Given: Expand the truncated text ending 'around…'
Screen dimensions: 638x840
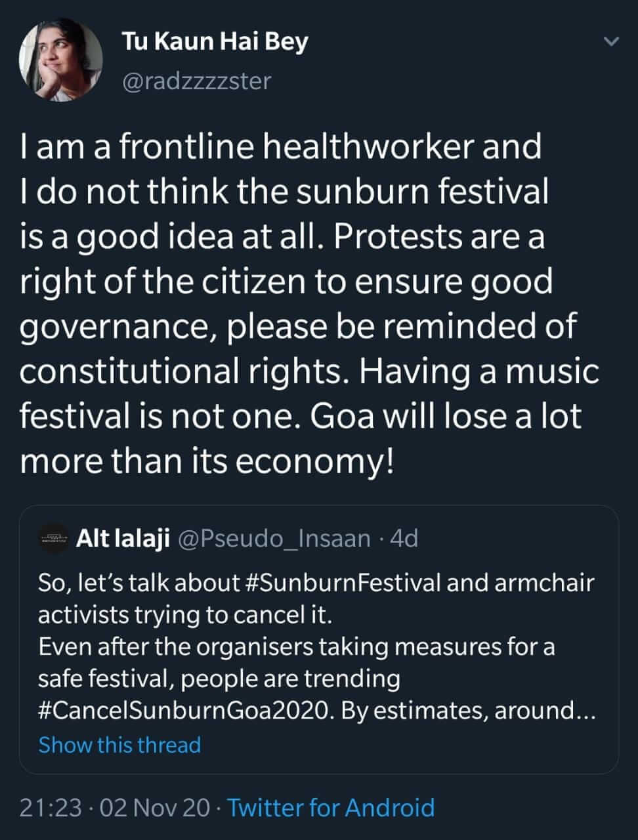Looking at the screenshot, I should [545, 711].
